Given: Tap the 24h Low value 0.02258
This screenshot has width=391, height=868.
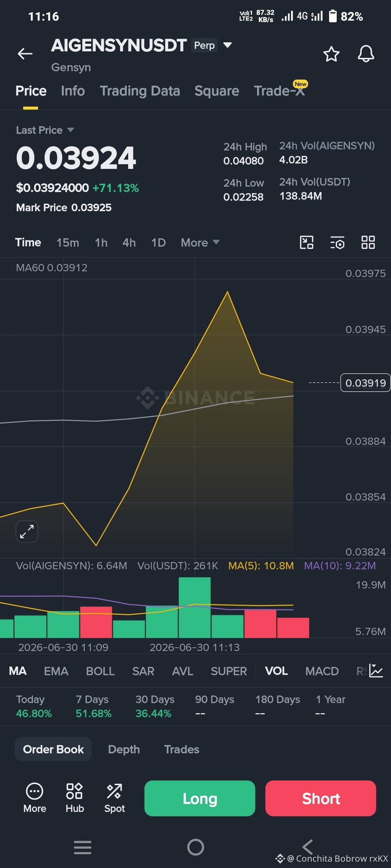Looking at the screenshot, I should (x=243, y=197).
